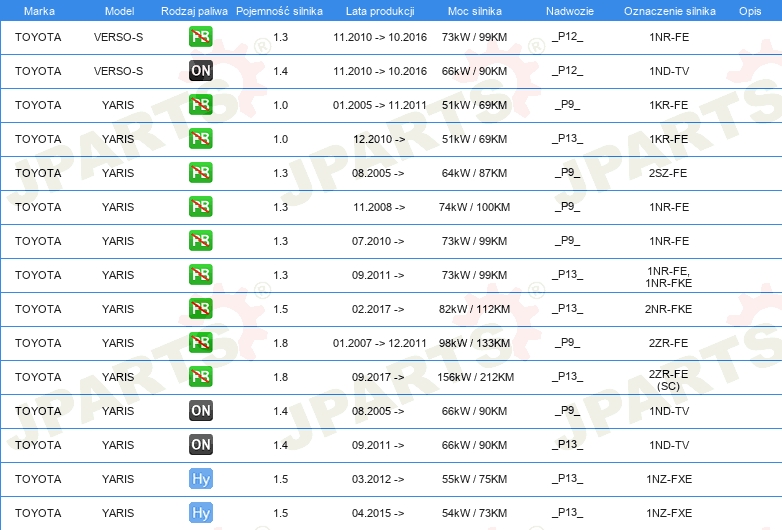Image resolution: width=782 pixels, height=530 pixels.
Task: Click petrol fuel icon for VERSO-S 1.3
Action: point(200,36)
